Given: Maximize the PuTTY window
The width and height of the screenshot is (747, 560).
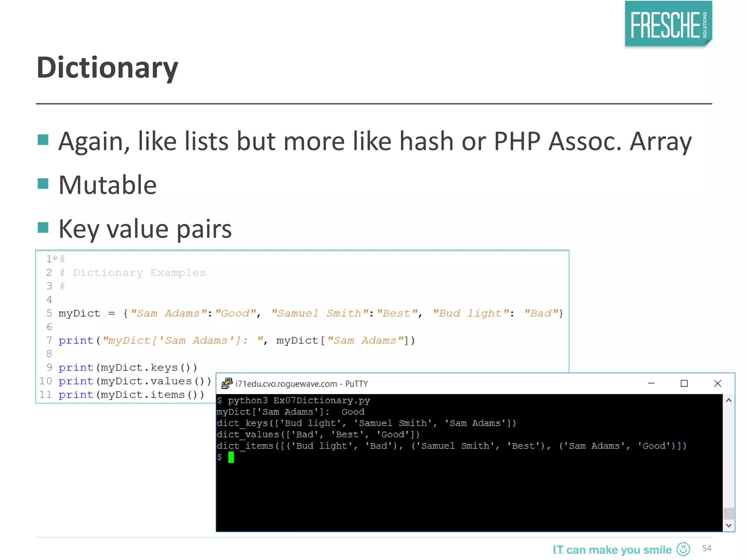Looking at the screenshot, I should [x=684, y=383].
